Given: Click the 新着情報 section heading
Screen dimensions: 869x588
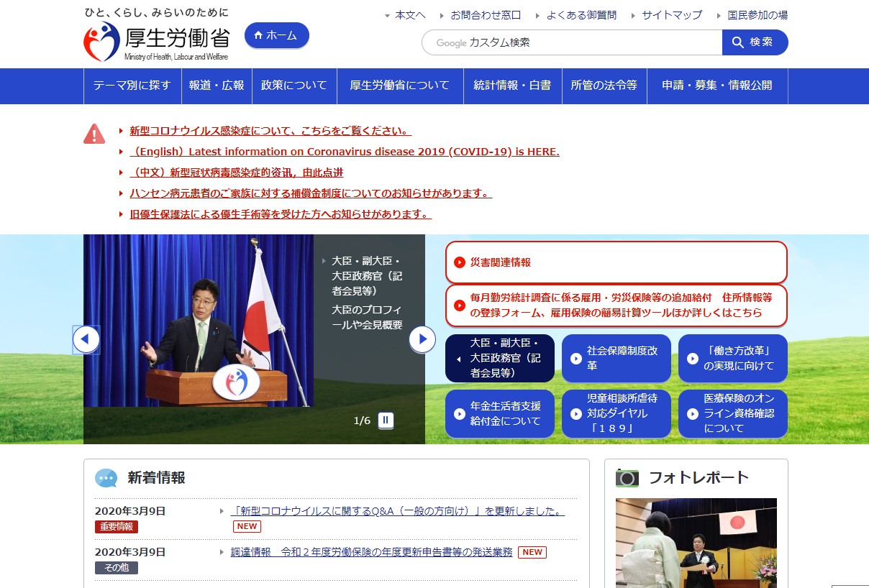Looking at the screenshot, I should point(157,478).
